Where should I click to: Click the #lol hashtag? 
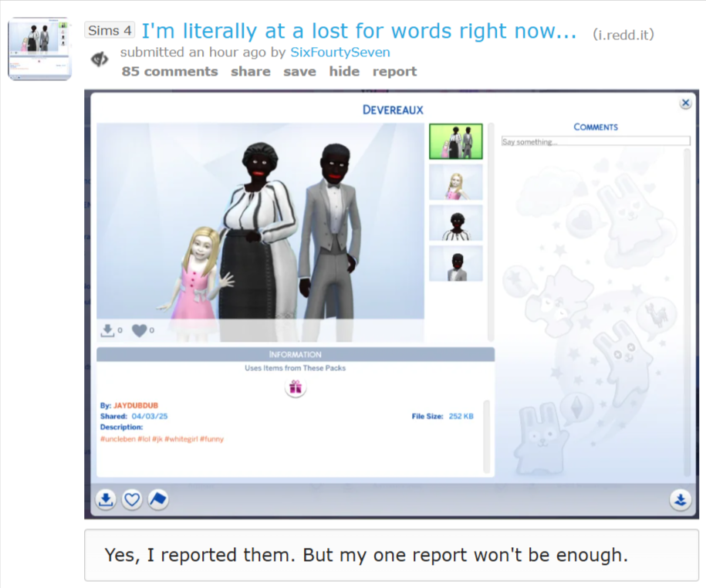click(x=144, y=439)
